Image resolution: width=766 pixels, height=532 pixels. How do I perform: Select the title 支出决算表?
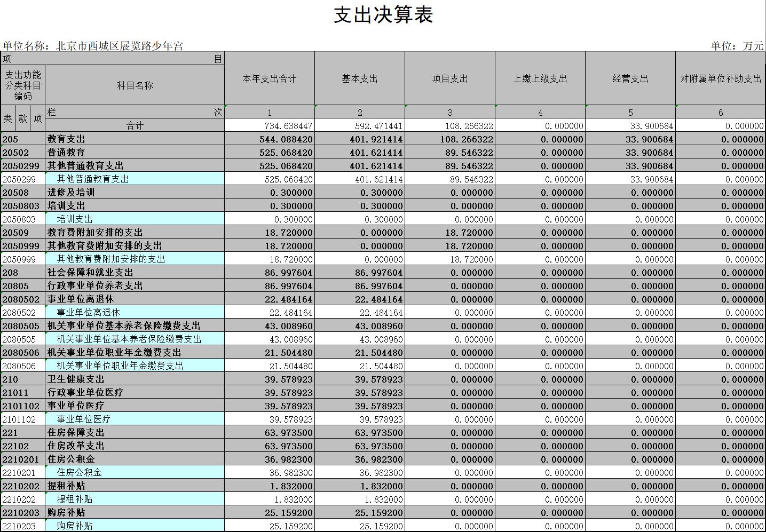(383, 15)
